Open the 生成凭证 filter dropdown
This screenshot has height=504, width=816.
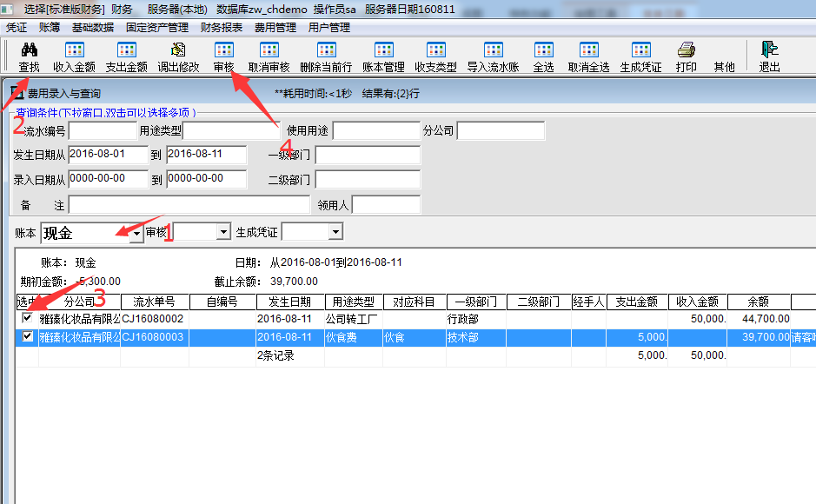click(335, 232)
